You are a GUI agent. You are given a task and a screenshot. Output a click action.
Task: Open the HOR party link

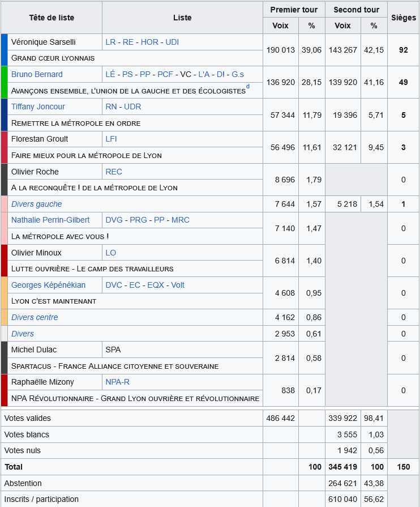(149, 42)
